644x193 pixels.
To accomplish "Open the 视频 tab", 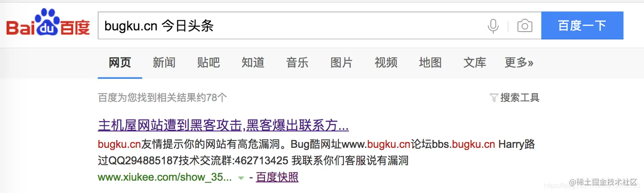I will point(386,63).
